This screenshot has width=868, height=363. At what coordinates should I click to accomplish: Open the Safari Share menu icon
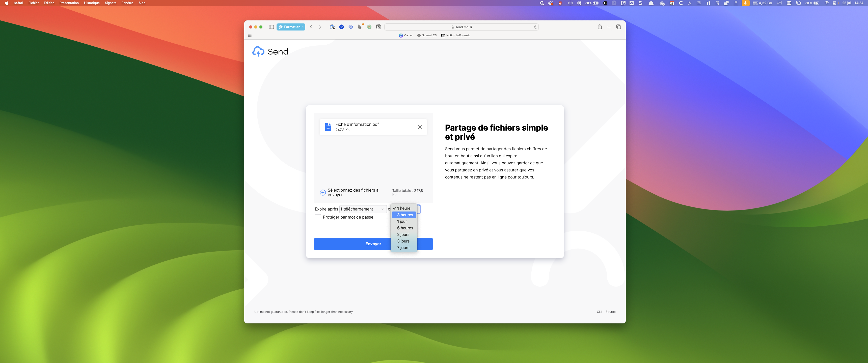coord(600,27)
